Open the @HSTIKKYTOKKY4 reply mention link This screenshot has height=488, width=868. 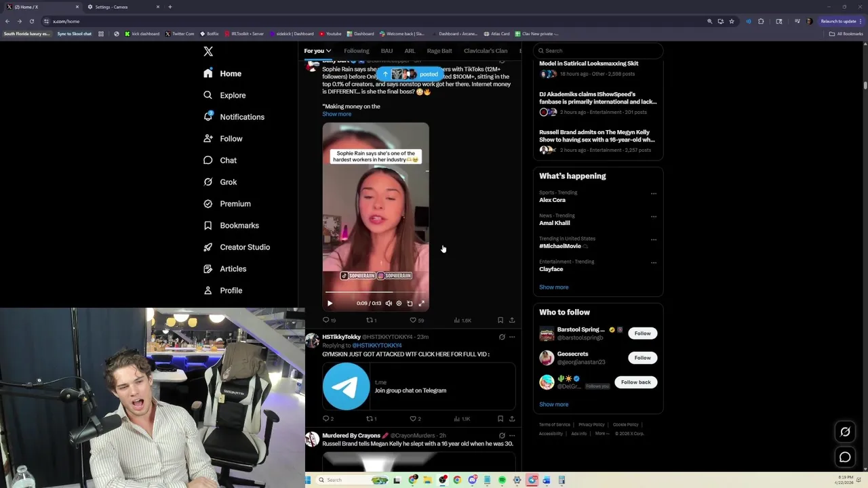(376, 346)
